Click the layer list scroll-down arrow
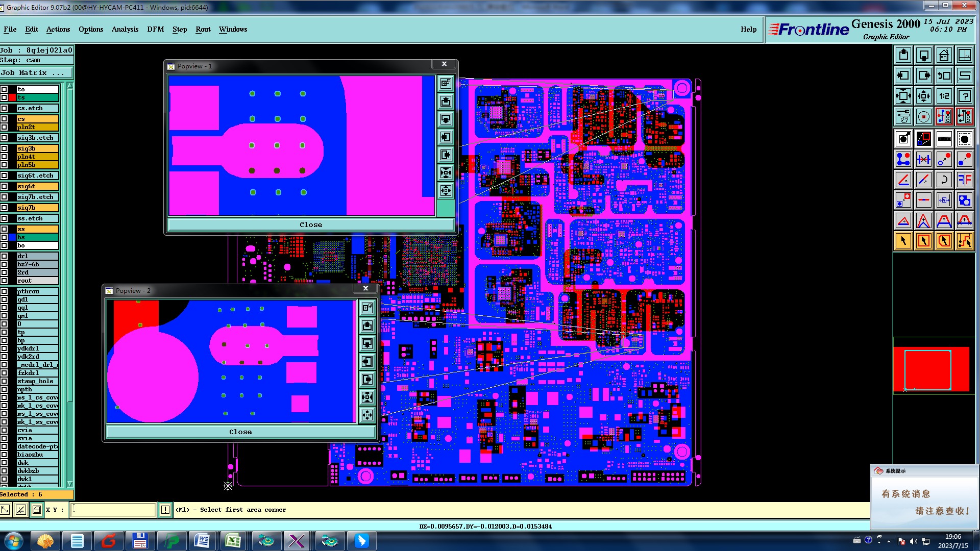 coord(70,484)
